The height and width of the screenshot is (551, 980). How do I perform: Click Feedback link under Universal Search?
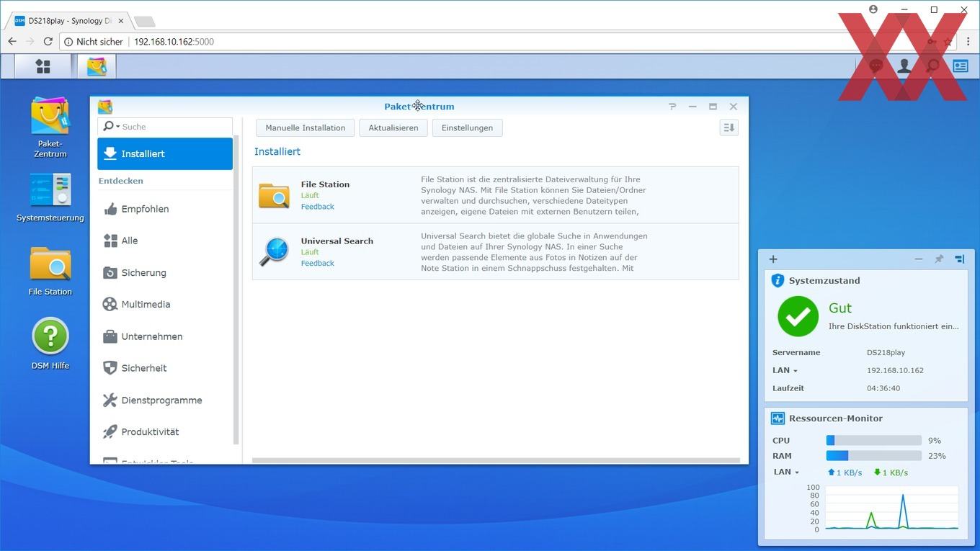point(317,264)
